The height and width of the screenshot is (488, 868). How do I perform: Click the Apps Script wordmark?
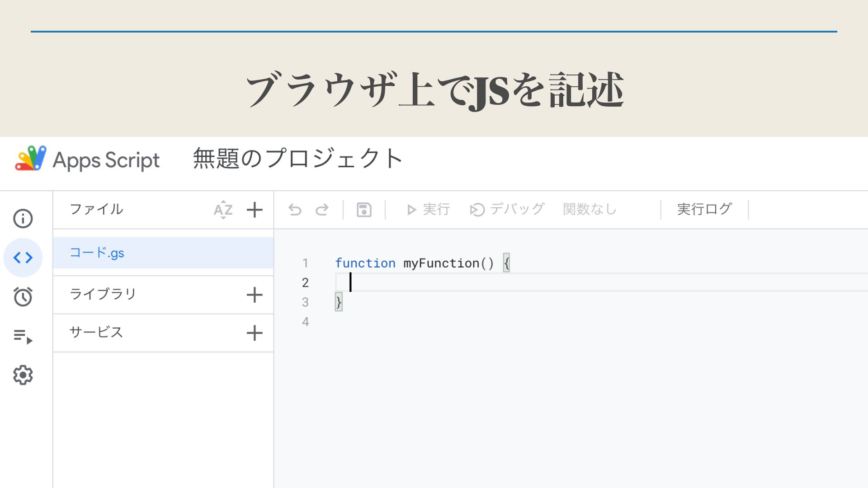tap(106, 160)
